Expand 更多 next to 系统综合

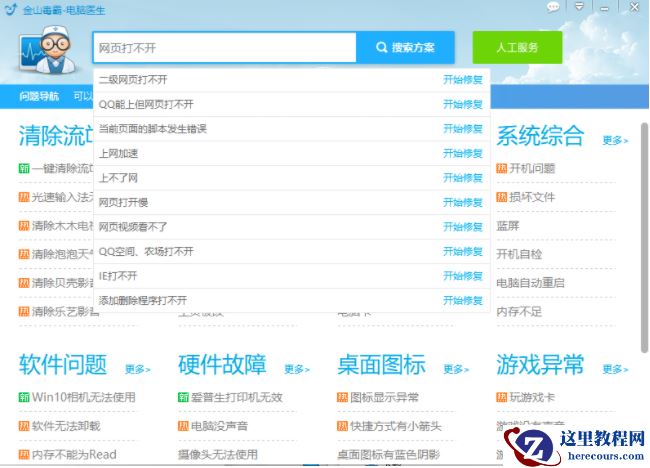tap(615, 141)
